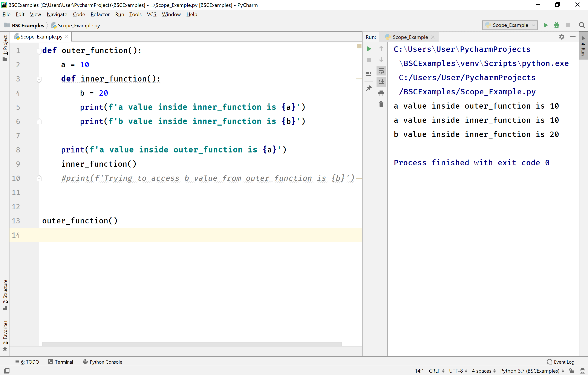Open the CRLF line separator selector
588x375 pixels.
point(436,371)
